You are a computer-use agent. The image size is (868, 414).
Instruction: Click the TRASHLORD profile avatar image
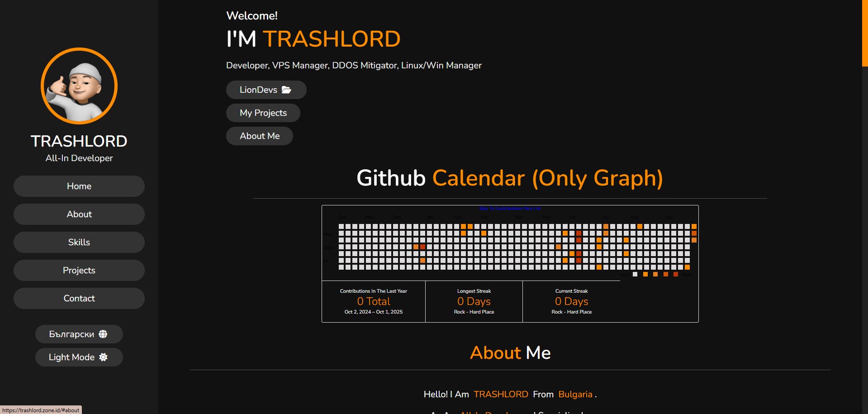79,86
